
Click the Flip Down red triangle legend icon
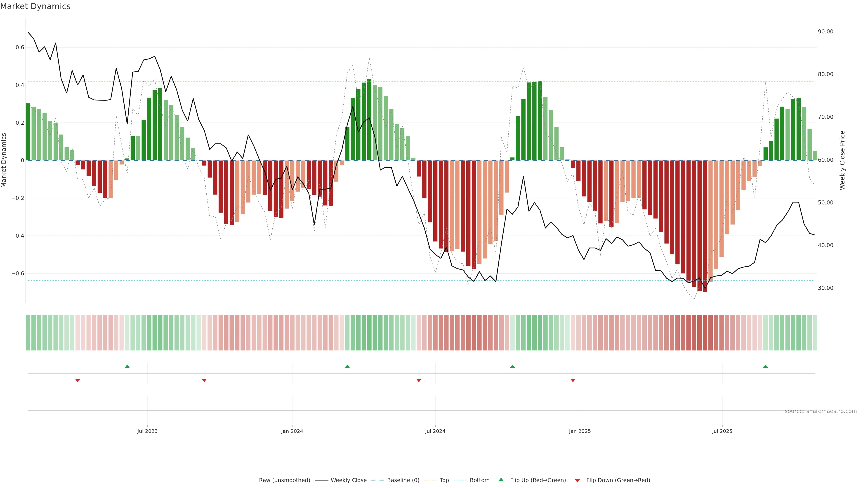coord(577,480)
